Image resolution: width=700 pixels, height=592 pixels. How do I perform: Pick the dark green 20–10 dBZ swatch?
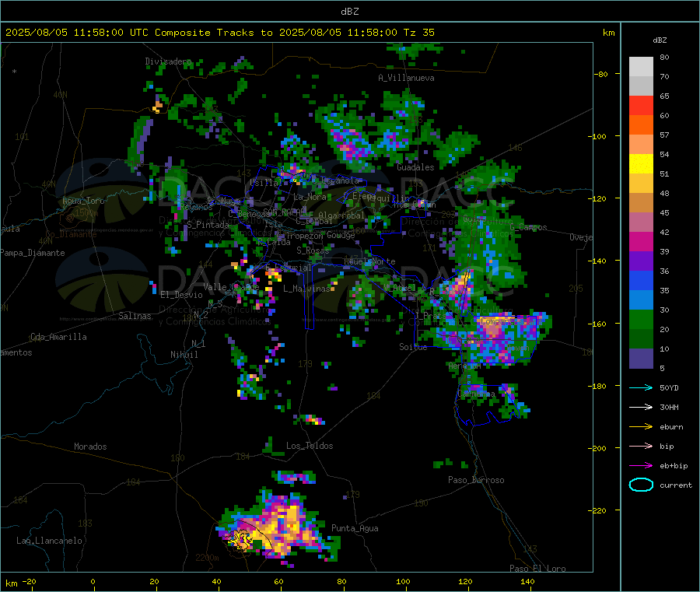641,339
